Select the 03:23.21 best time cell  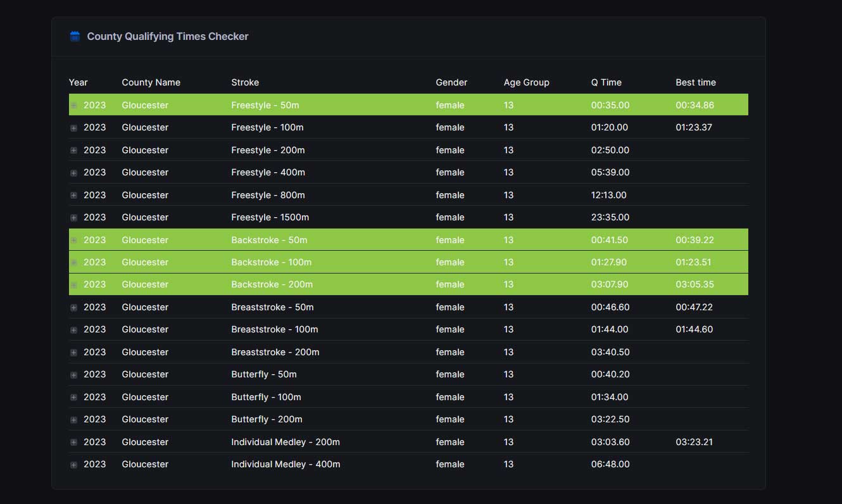[694, 442]
